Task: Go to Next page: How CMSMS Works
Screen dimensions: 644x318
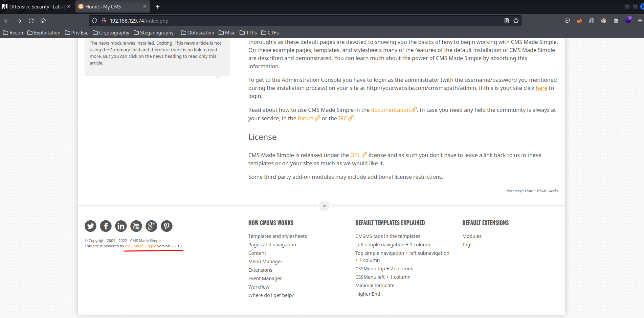Action: pos(532,191)
